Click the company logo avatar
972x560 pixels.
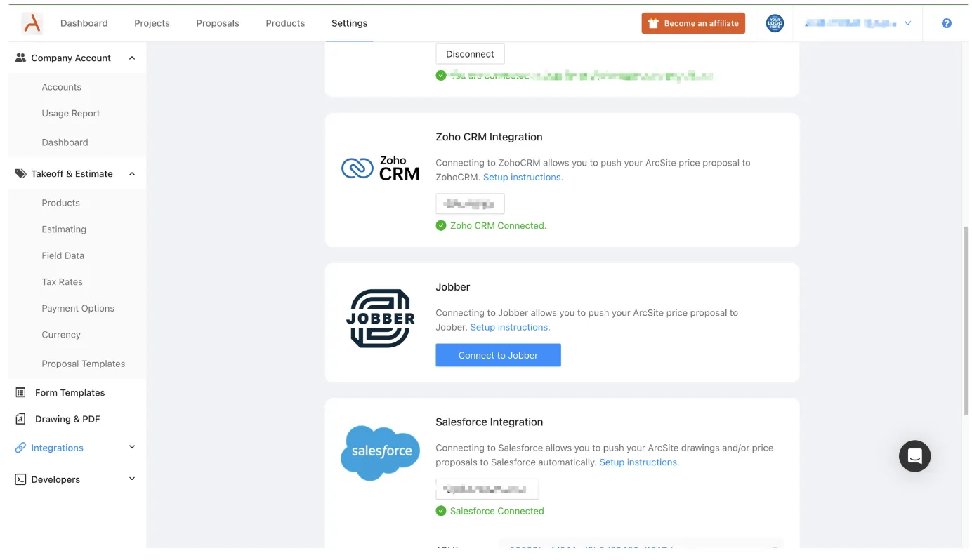pyautogui.click(x=775, y=23)
